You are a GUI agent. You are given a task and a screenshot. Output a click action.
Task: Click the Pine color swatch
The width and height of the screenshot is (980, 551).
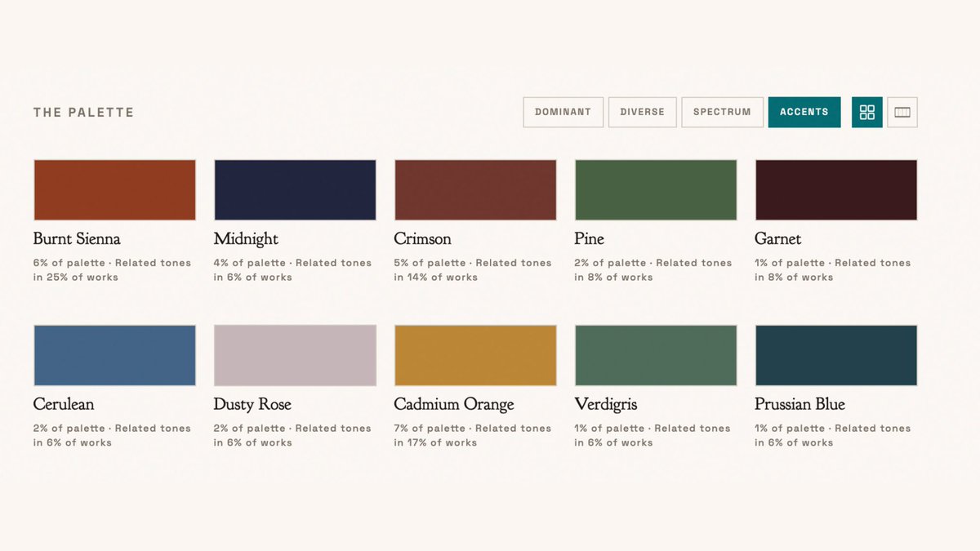pos(656,189)
